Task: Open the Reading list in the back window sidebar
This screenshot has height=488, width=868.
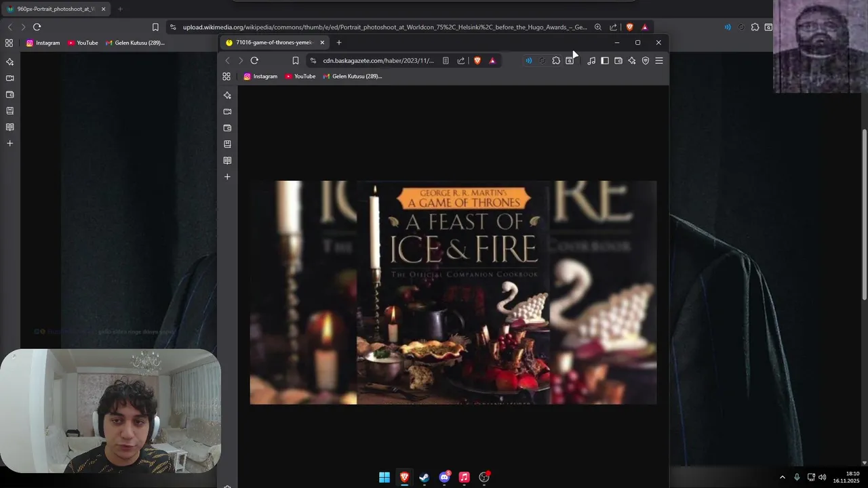Action: coord(9,127)
